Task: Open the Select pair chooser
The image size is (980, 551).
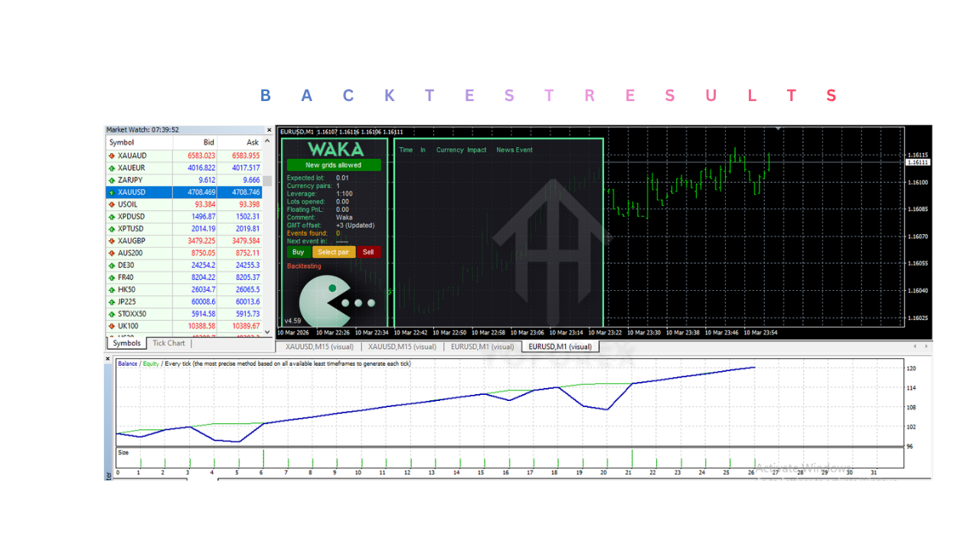Action: (x=333, y=252)
